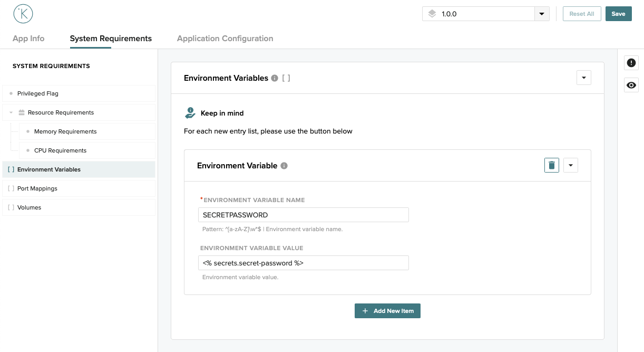This screenshot has width=644, height=352.
Task: Click the folder icon next to Resource Requirements
Action: coord(22,112)
